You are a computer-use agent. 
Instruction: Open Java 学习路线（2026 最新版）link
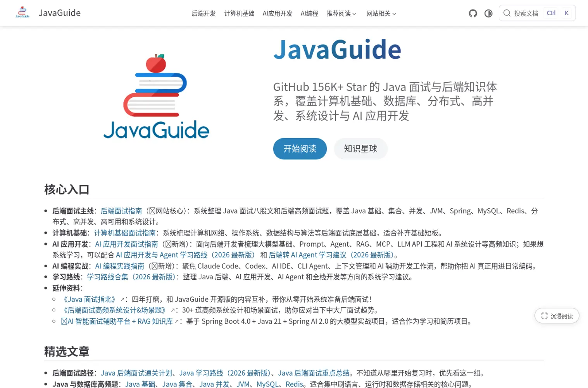click(225, 373)
